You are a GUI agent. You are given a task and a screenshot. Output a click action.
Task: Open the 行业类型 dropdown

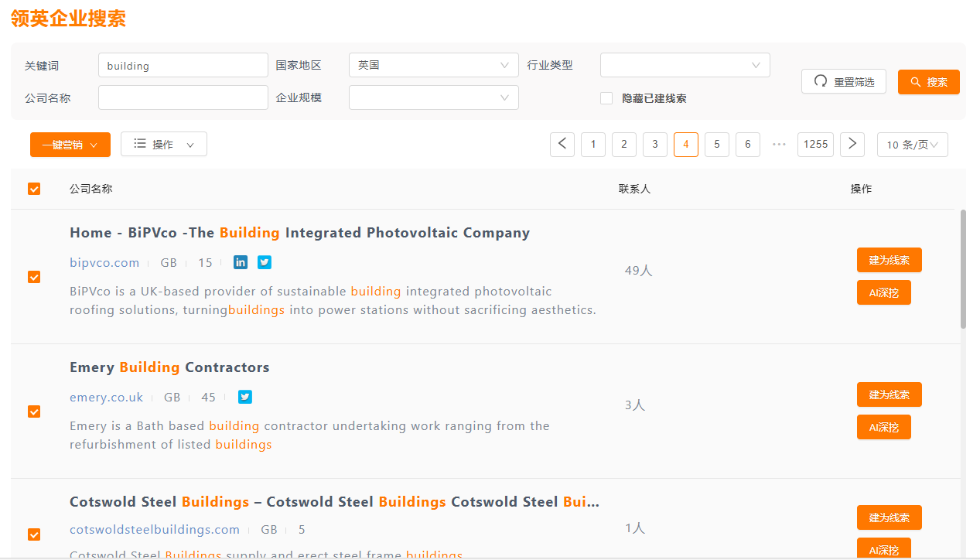pos(685,65)
